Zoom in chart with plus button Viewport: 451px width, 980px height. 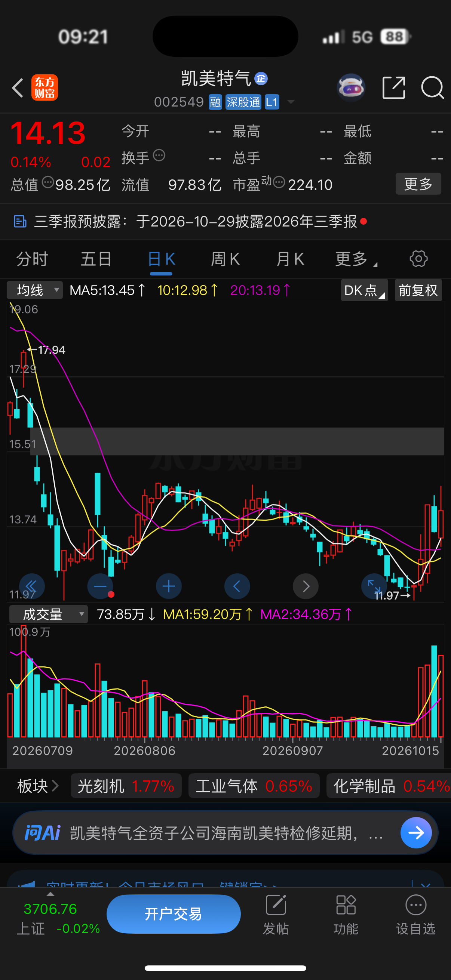169,586
